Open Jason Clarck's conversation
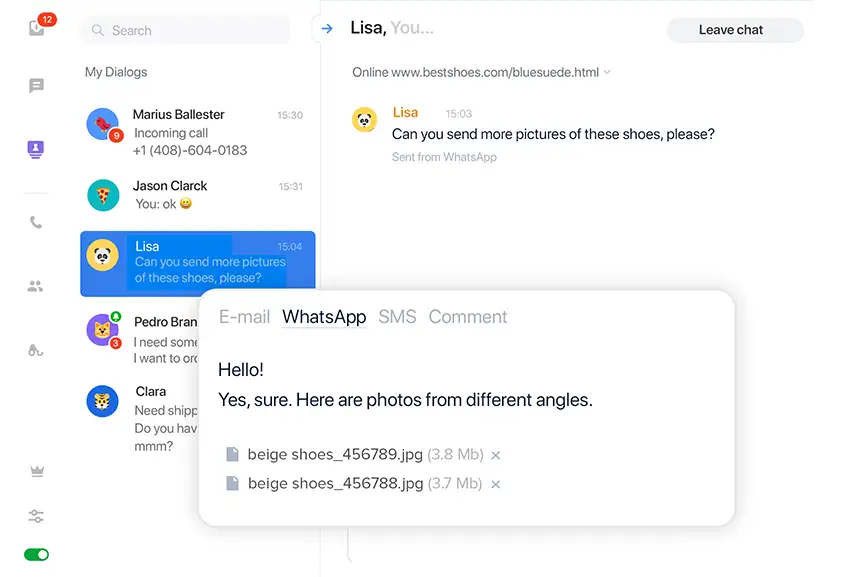The width and height of the screenshot is (856, 577). (x=198, y=194)
